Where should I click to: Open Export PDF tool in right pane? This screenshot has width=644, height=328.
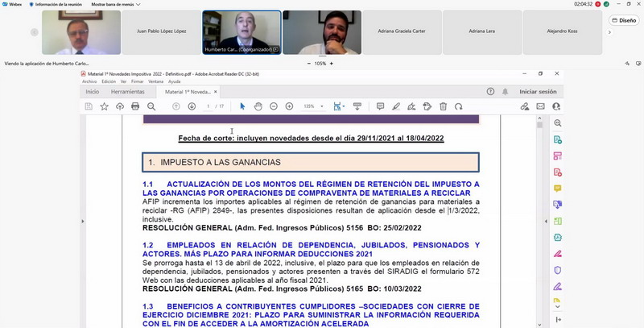[x=557, y=139]
